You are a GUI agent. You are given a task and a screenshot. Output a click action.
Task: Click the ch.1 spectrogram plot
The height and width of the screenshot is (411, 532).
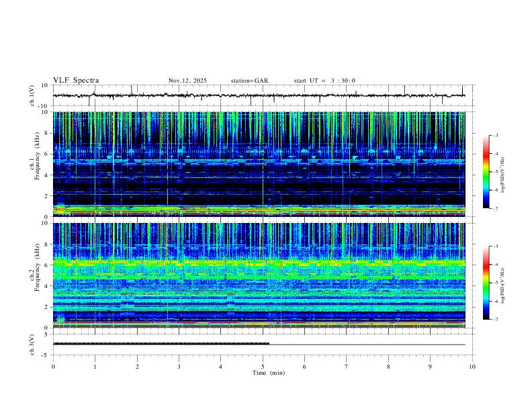pos(259,164)
